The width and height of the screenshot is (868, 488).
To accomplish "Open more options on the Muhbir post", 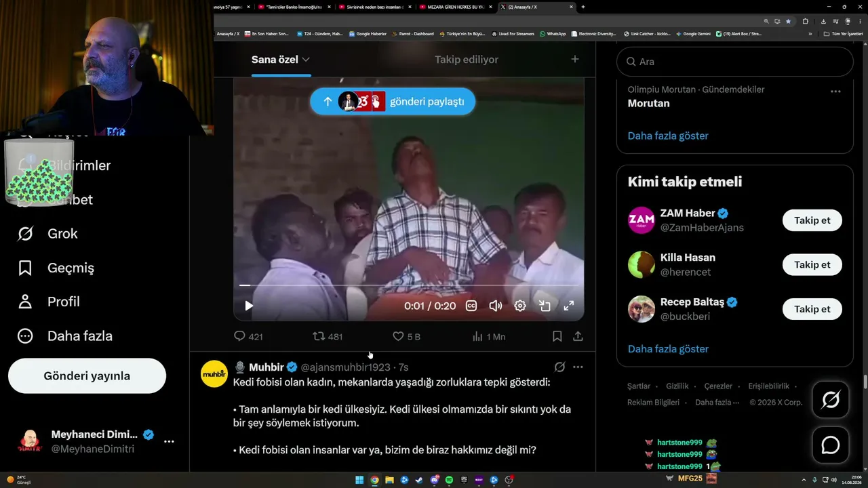I will point(578,367).
